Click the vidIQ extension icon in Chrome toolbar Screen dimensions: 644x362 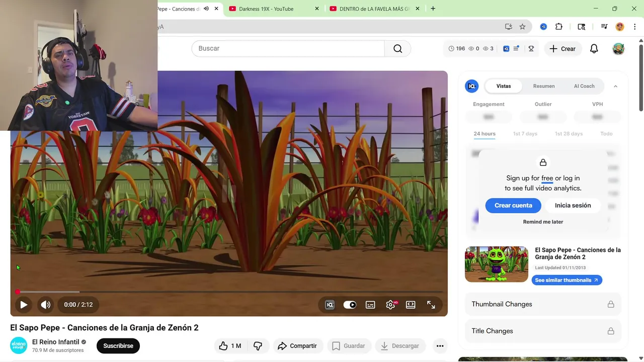point(543,27)
